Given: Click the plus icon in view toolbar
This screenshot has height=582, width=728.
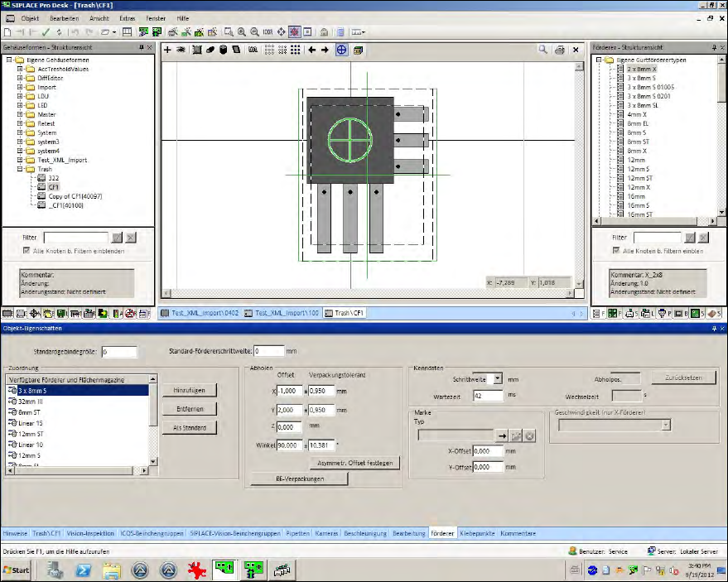Looking at the screenshot, I should pos(168,51).
